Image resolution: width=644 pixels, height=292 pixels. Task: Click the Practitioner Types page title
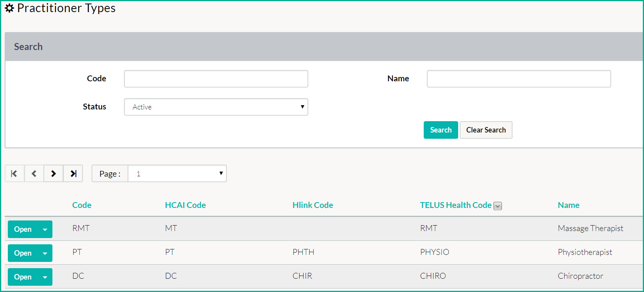(67, 8)
